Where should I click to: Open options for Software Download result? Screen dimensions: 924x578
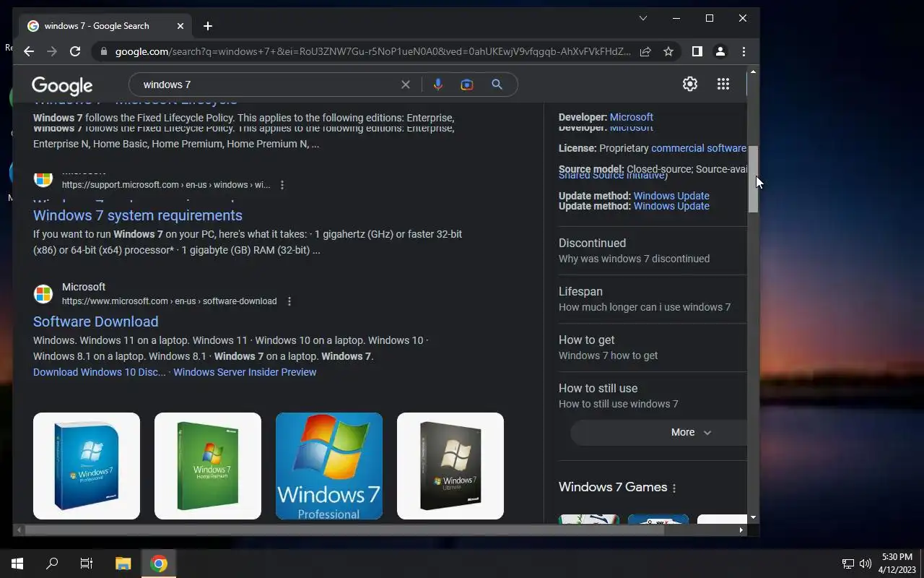[x=289, y=301]
